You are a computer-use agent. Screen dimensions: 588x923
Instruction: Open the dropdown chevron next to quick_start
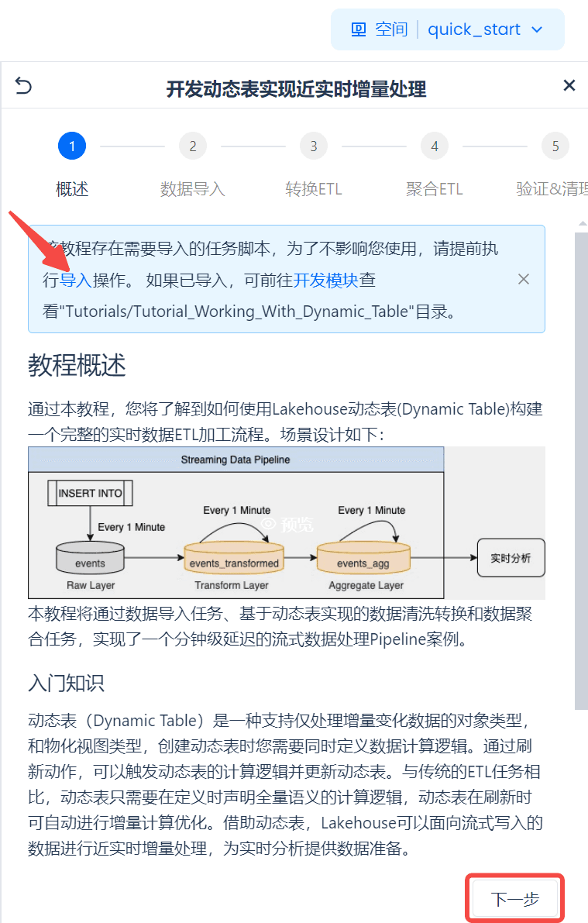[537, 29]
